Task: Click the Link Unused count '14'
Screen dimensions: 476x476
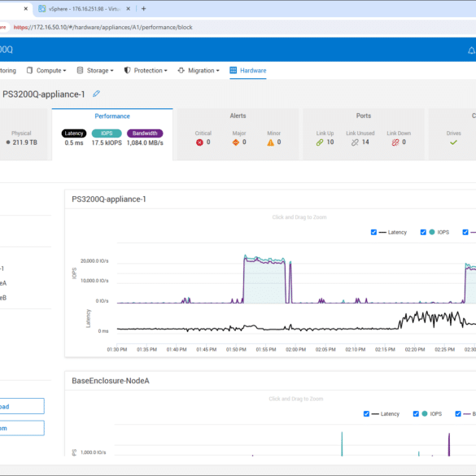Action: [x=365, y=142]
